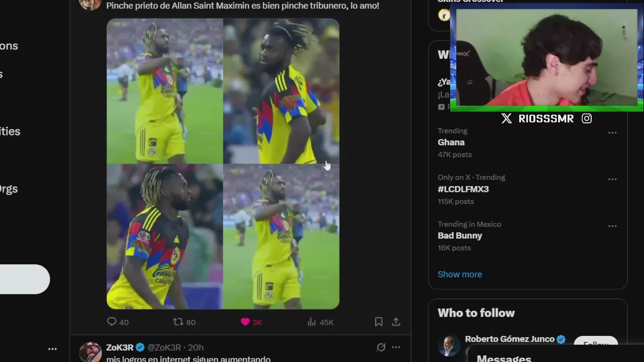This screenshot has height=362, width=644.
Task: Open options for the Bad Bunny trend
Action: [612, 226]
